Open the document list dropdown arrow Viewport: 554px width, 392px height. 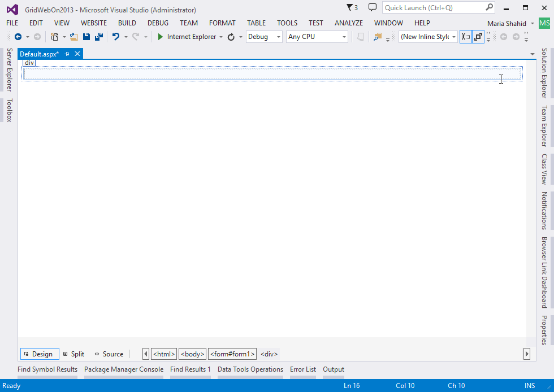tap(533, 54)
